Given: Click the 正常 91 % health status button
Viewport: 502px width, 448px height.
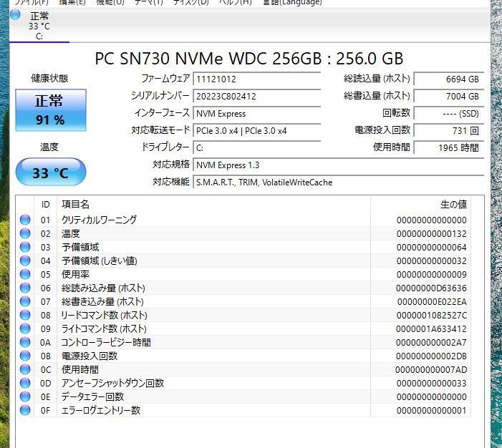Looking at the screenshot, I should tap(51, 110).
